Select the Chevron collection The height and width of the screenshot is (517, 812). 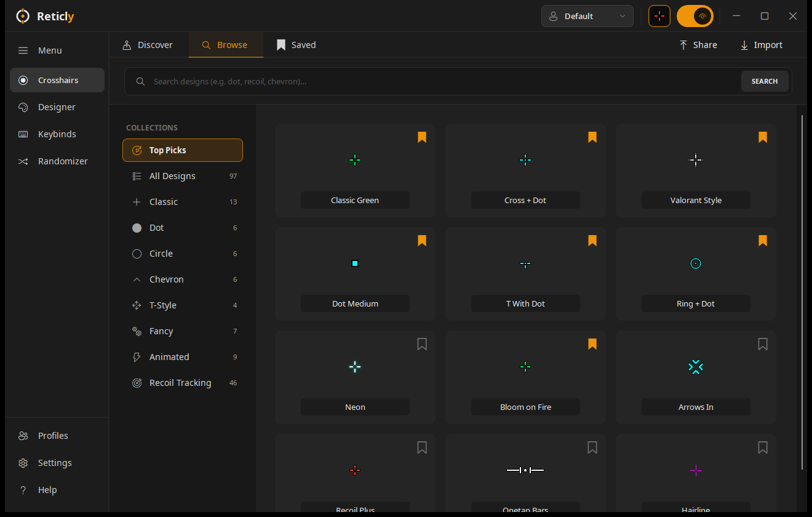[183, 279]
